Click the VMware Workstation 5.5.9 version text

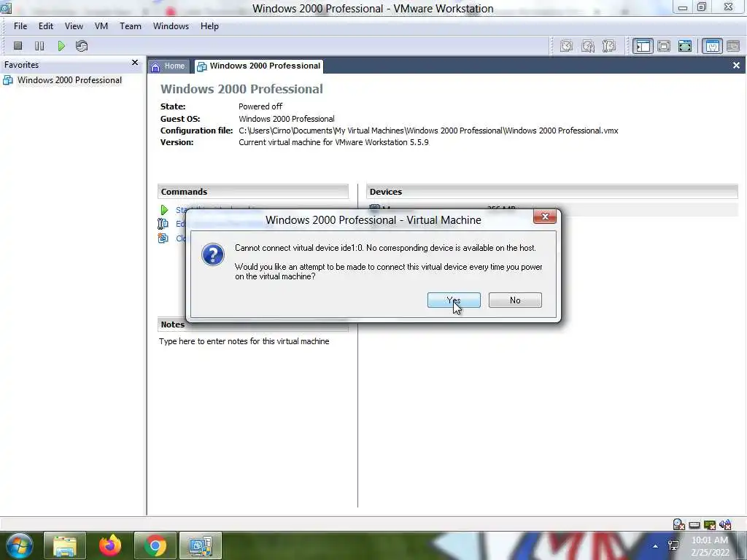[333, 142]
